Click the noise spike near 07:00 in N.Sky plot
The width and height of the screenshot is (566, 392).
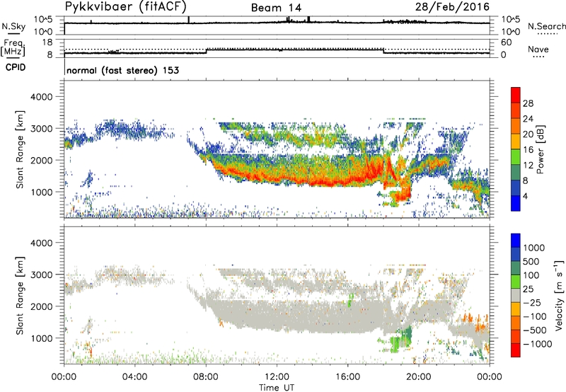pos(188,20)
